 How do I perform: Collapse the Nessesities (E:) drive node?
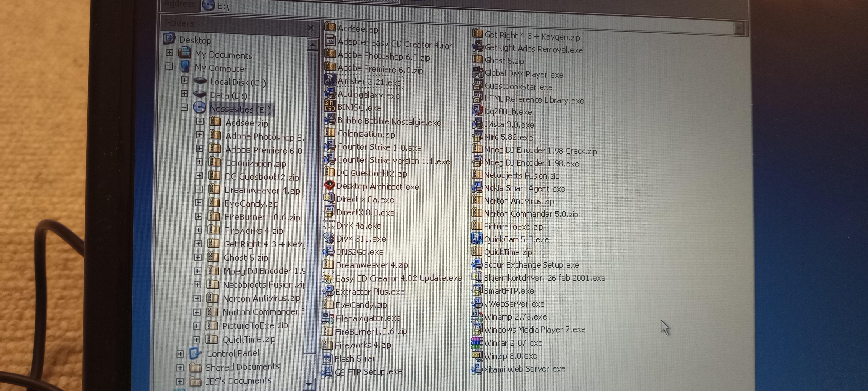point(184,108)
